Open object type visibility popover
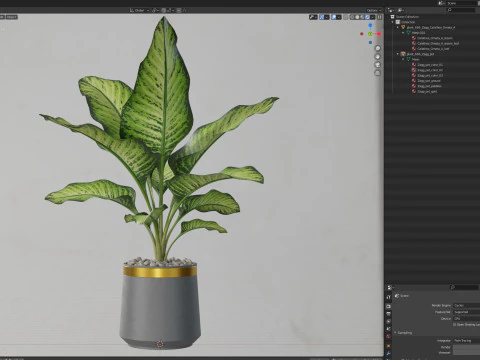 [x=313, y=17]
